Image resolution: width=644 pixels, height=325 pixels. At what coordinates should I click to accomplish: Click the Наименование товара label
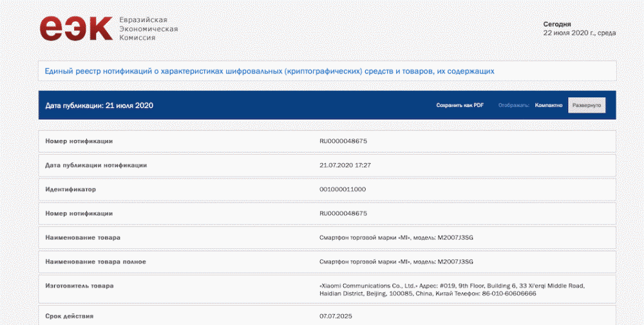[82, 238]
